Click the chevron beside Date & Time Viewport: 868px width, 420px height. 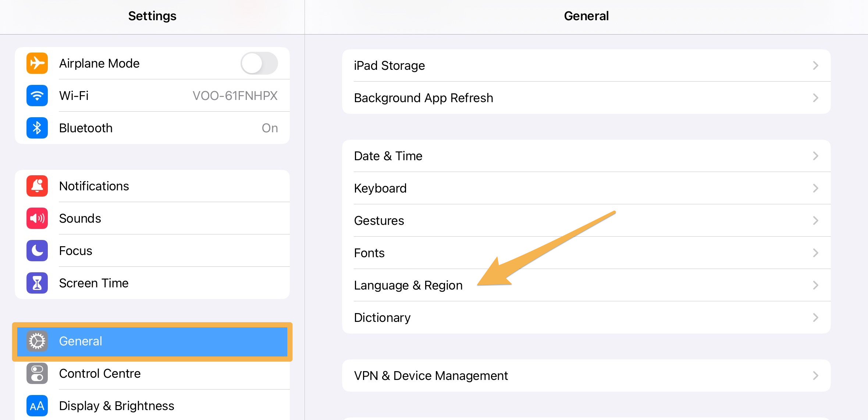click(815, 156)
